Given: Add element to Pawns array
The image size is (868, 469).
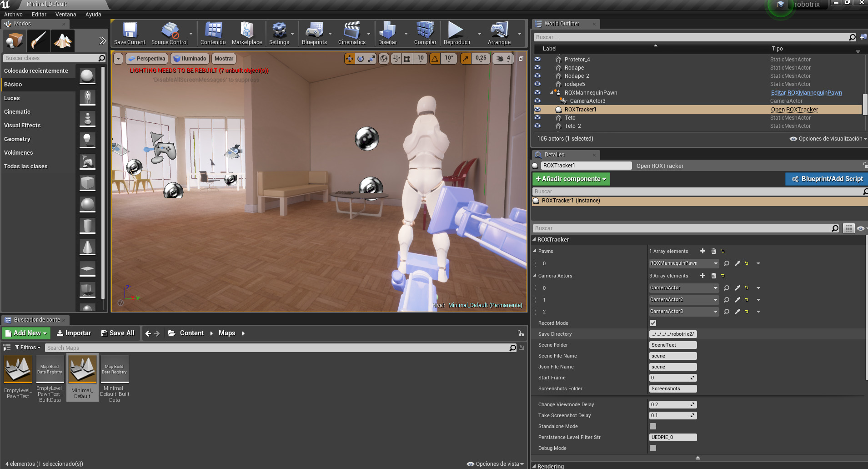Looking at the screenshot, I should (702, 251).
